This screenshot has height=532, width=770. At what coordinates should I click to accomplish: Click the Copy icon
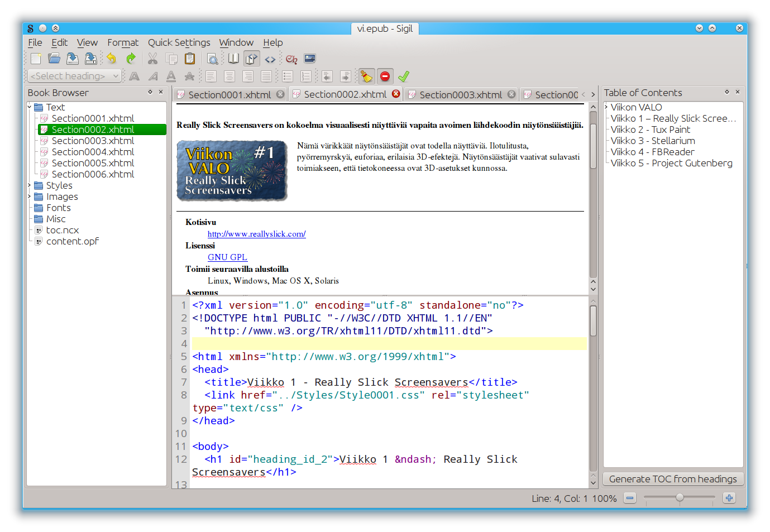coord(171,59)
